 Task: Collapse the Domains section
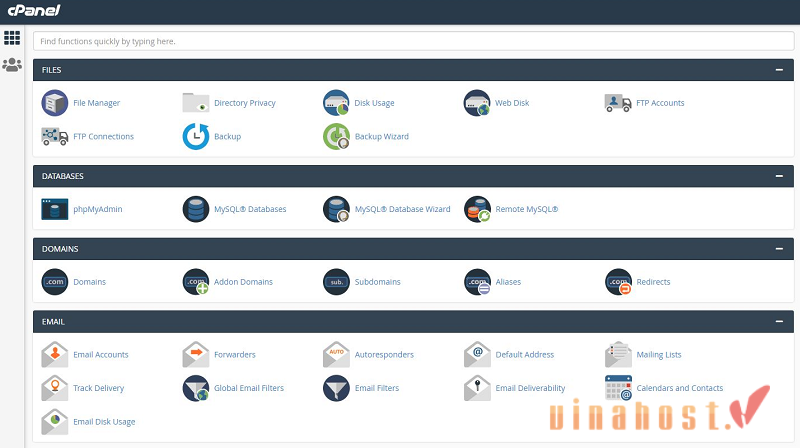pos(778,249)
